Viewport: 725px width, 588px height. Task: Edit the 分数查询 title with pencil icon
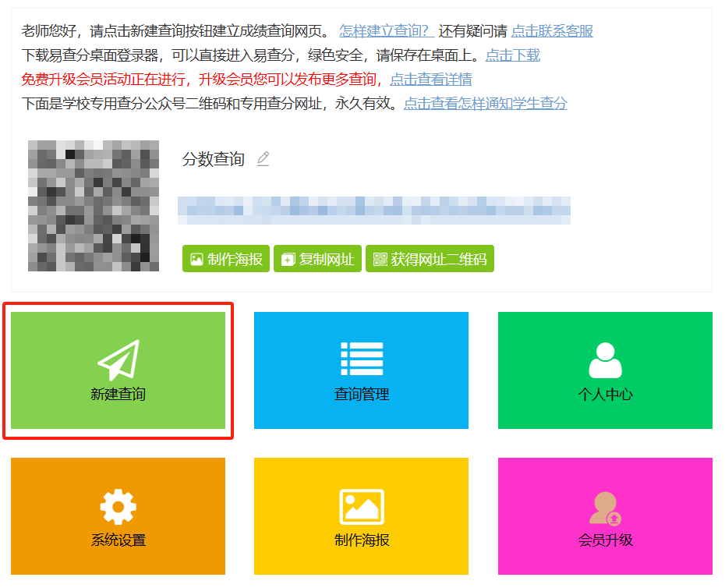point(263,158)
